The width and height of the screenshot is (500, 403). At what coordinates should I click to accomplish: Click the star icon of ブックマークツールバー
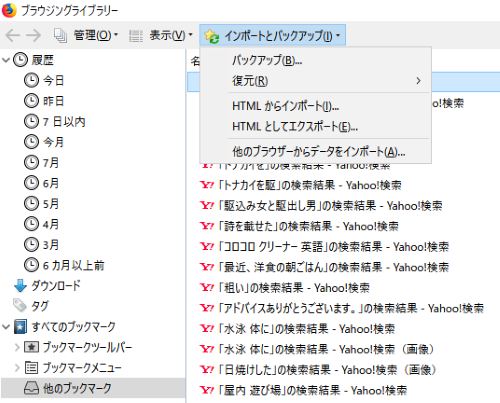pos(31,347)
